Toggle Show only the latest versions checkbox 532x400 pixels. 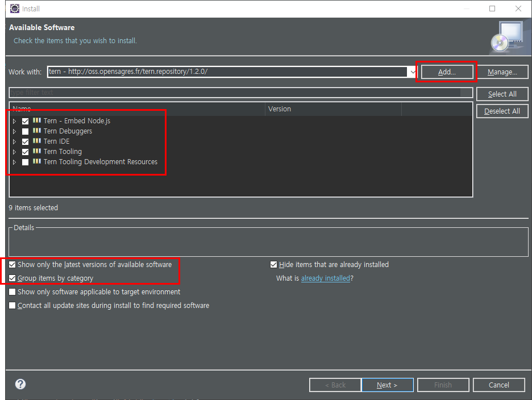point(12,265)
